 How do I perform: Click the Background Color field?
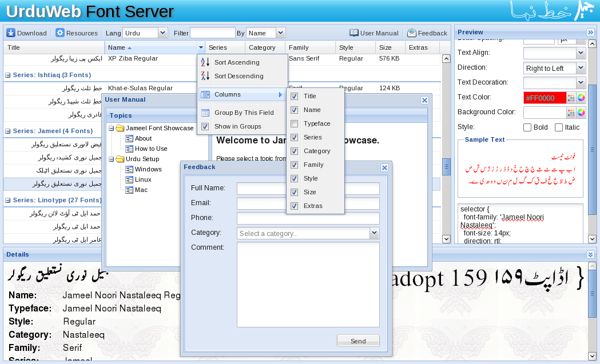click(x=545, y=113)
